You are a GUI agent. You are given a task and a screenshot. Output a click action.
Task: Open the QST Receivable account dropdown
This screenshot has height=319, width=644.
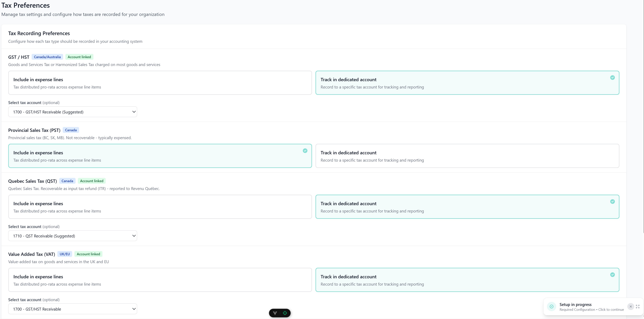[72, 236]
